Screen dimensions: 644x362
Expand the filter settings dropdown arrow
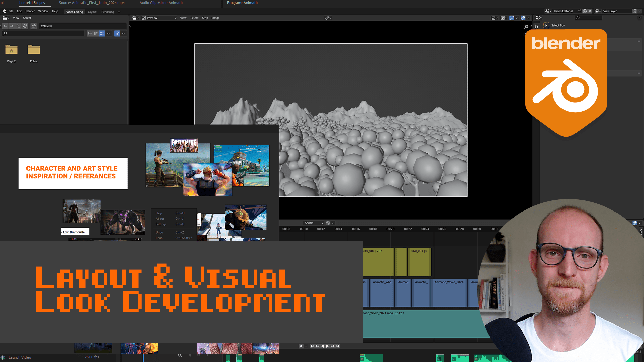click(124, 33)
